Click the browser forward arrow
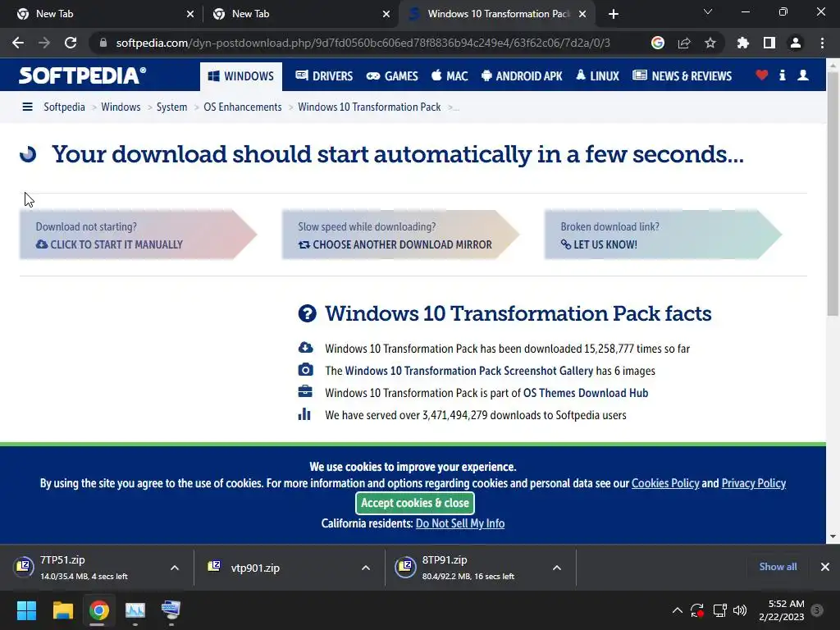The width and height of the screenshot is (840, 630). tap(44, 43)
